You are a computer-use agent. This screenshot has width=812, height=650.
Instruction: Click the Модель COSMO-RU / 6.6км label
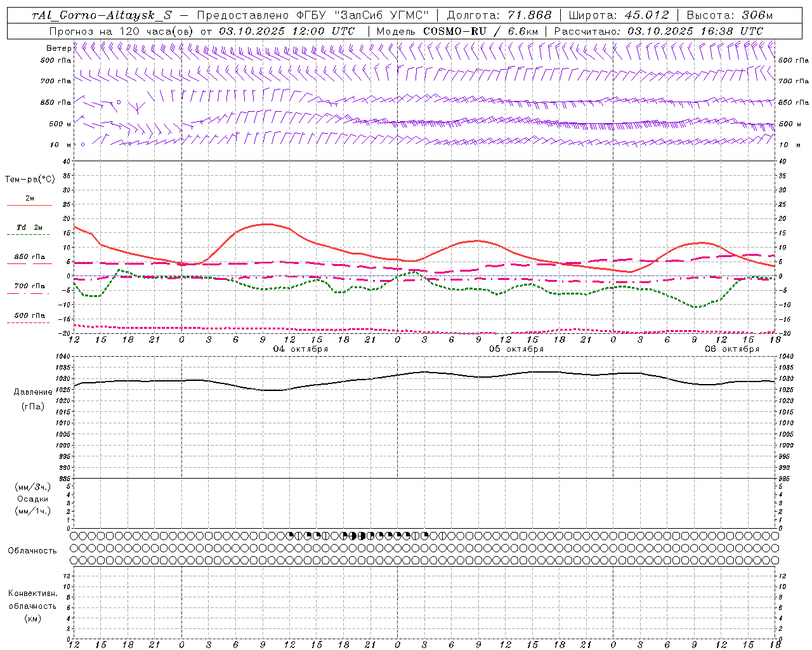click(x=457, y=31)
